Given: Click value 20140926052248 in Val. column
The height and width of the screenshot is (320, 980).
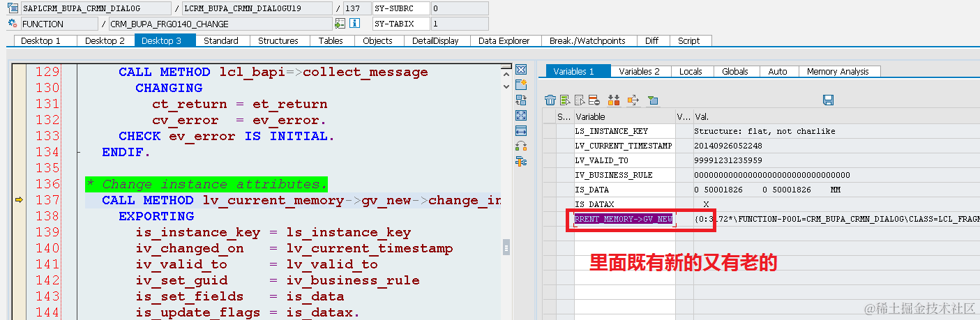Looking at the screenshot, I should [728, 146].
